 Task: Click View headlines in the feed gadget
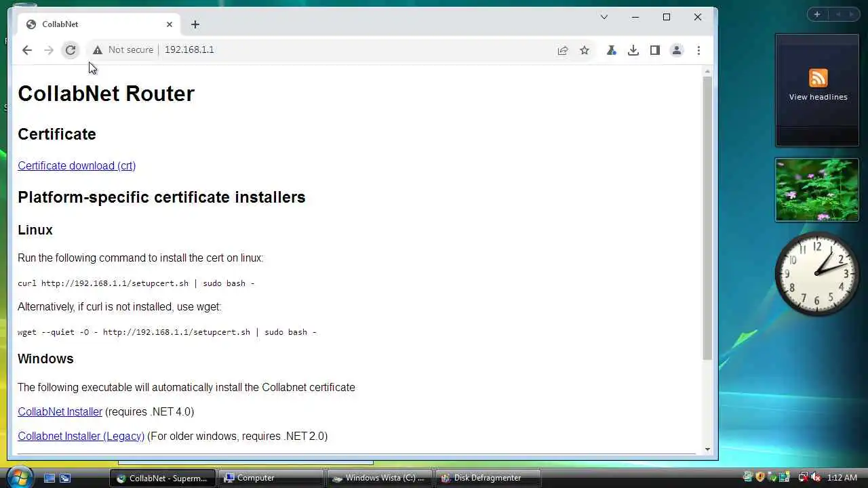click(x=818, y=97)
